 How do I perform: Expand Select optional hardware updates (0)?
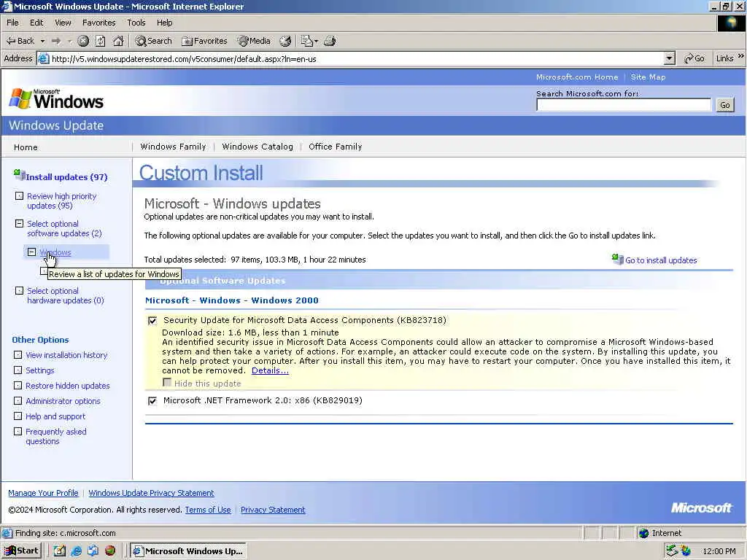coord(19,290)
